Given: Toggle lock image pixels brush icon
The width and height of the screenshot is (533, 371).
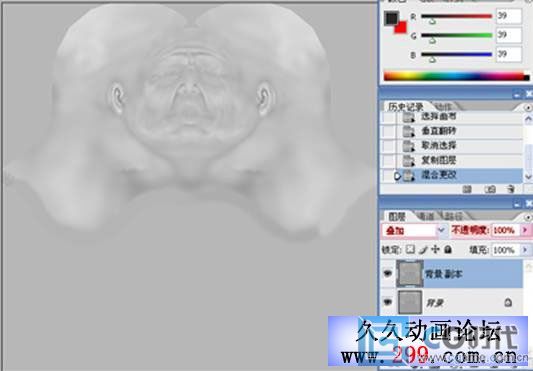Looking at the screenshot, I should point(423,250).
